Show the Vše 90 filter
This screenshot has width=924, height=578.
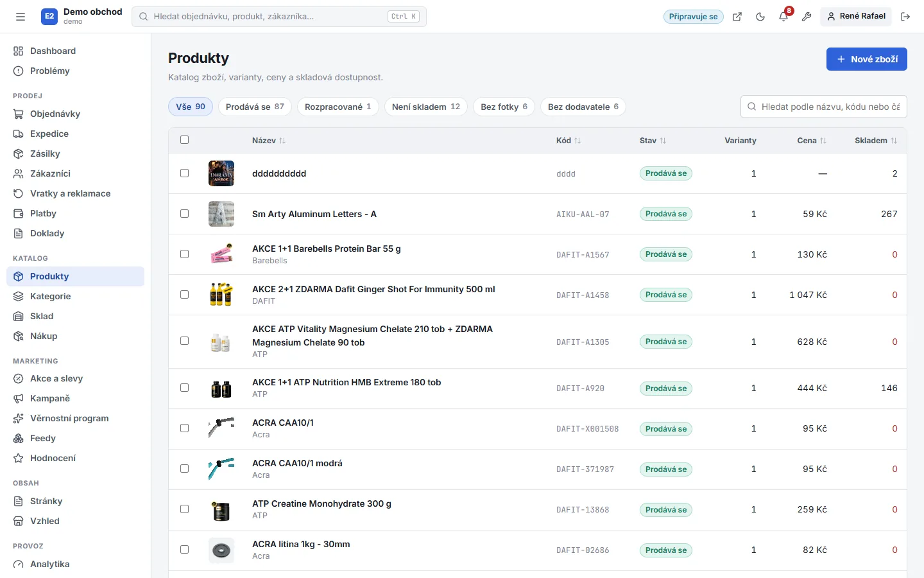(191, 107)
